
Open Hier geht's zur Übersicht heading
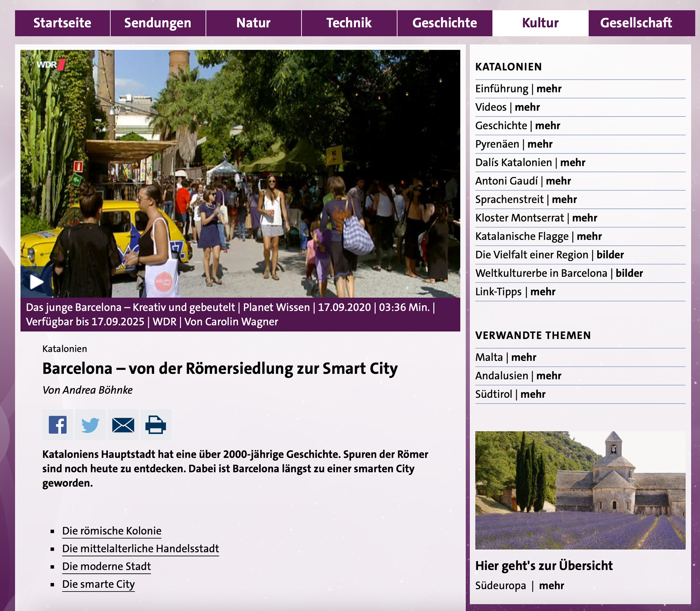(544, 566)
